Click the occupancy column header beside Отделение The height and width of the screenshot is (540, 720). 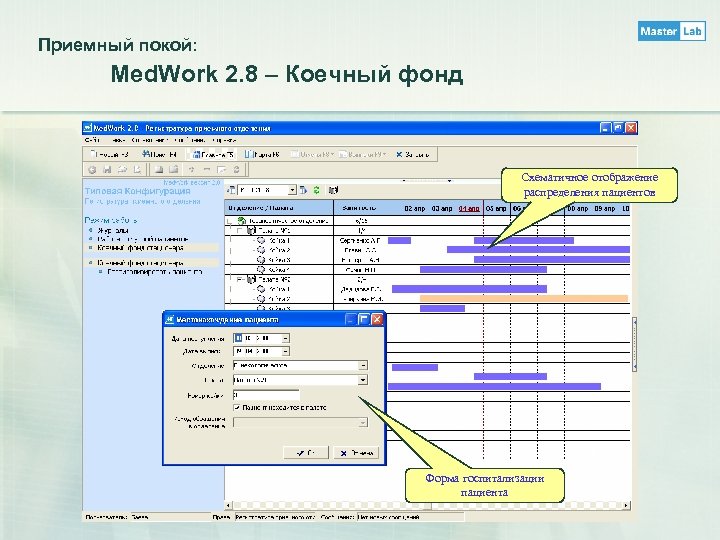pos(361,208)
